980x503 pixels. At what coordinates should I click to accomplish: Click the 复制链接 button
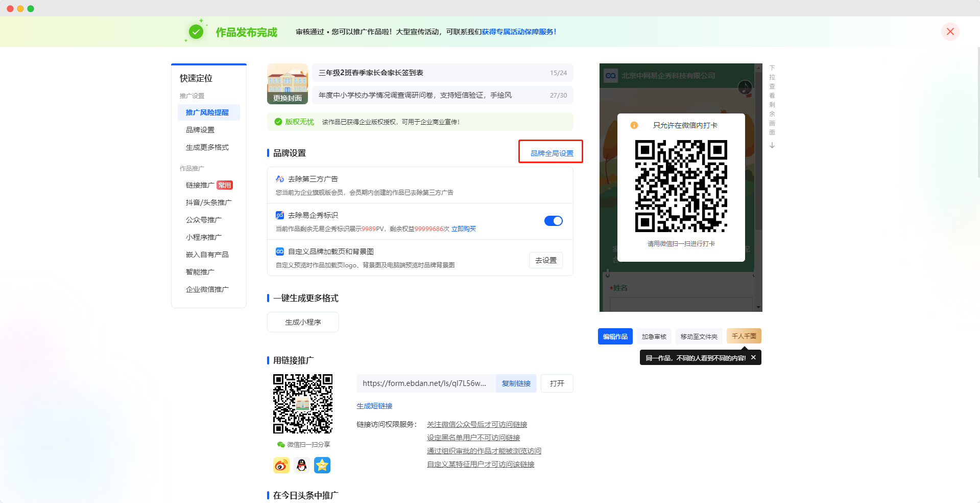point(516,383)
